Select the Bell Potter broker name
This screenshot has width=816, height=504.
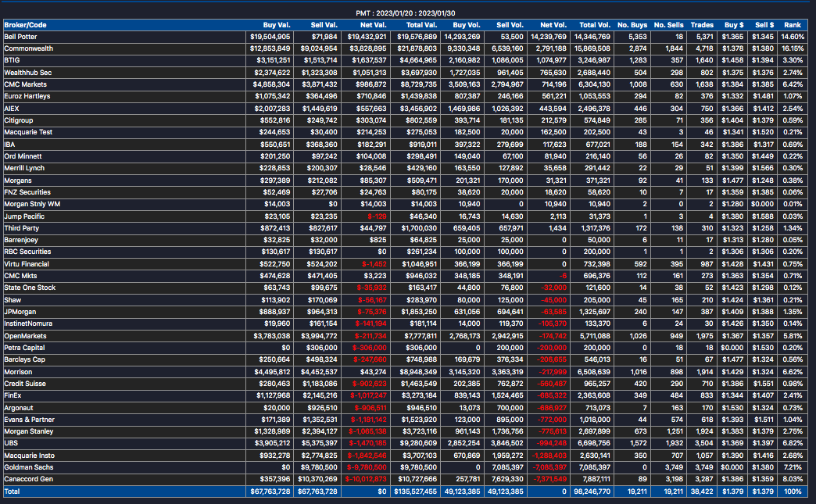20,37
